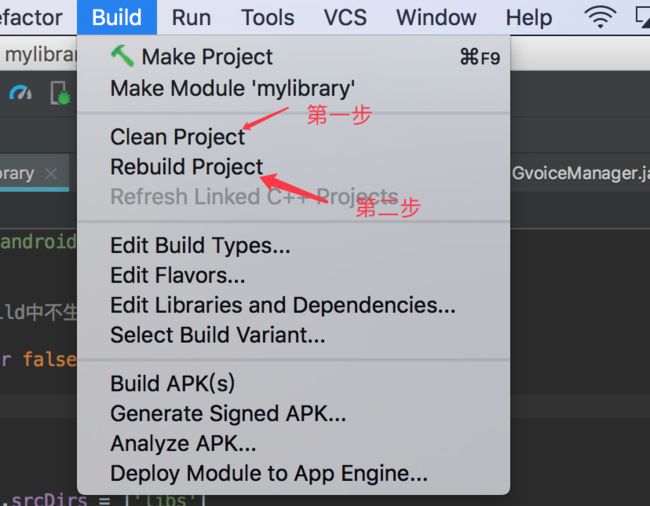Viewport: 650px width, 506px height.
Task: Open the profiler gauge toolbar icon
Action: coord(20,93)
